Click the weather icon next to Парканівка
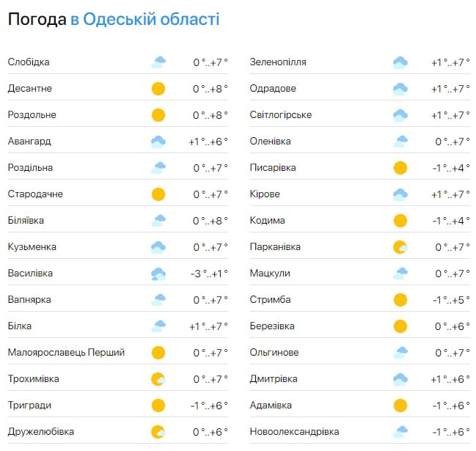Image resolution: width=476 pixels, height=451 pixels. pos(400,247)
